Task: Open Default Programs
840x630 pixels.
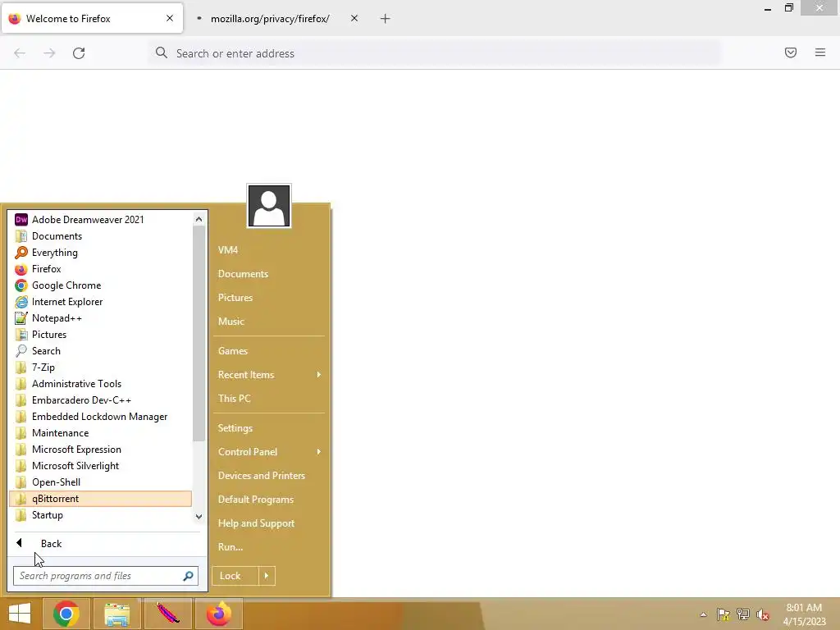Action: [269, 500]
